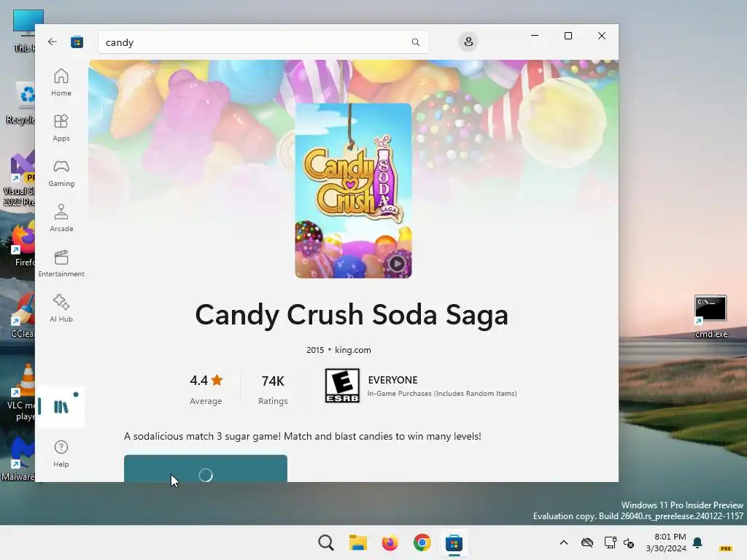Click the loading install button
This screenshot has height=560, width=747.
pos(206,469)
